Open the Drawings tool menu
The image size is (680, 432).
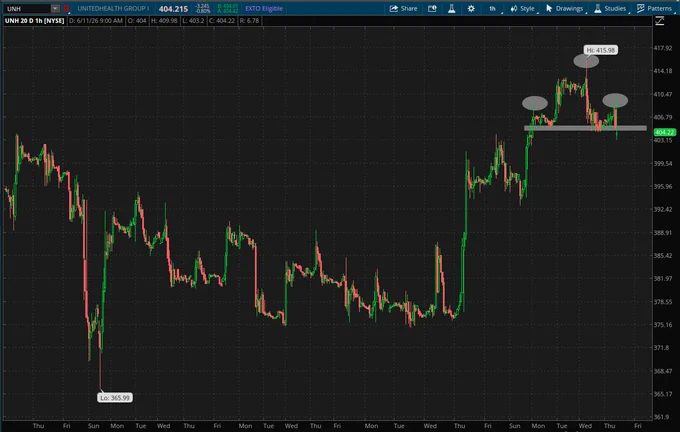565,8
